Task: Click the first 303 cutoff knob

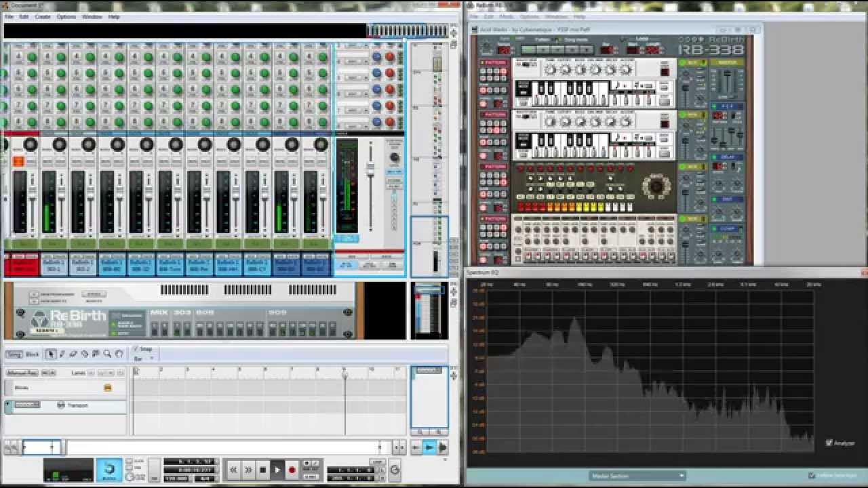Action: pos(566,70)
